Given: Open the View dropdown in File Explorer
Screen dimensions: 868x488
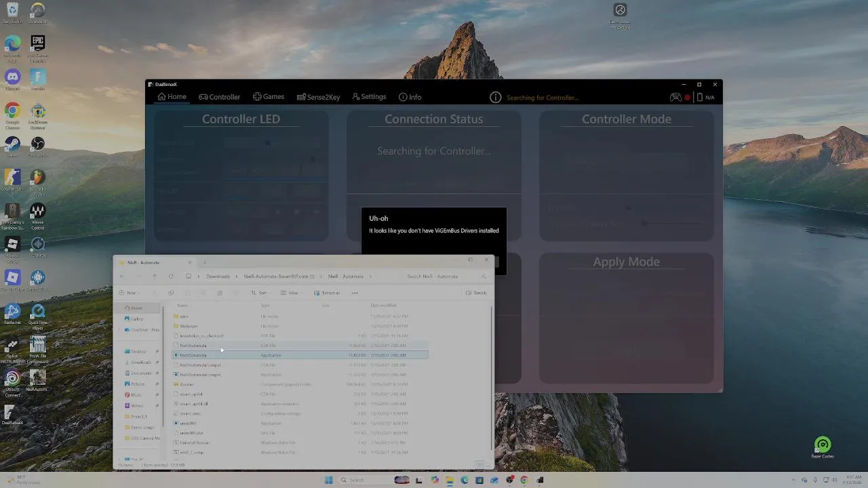Looking at the screenshot, I should (292, 293).
